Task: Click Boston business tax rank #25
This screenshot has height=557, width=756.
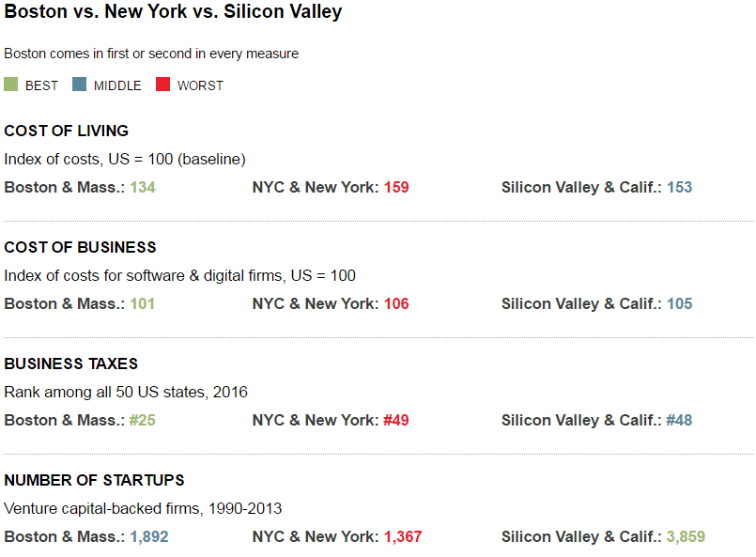Action: click(143, 420)
